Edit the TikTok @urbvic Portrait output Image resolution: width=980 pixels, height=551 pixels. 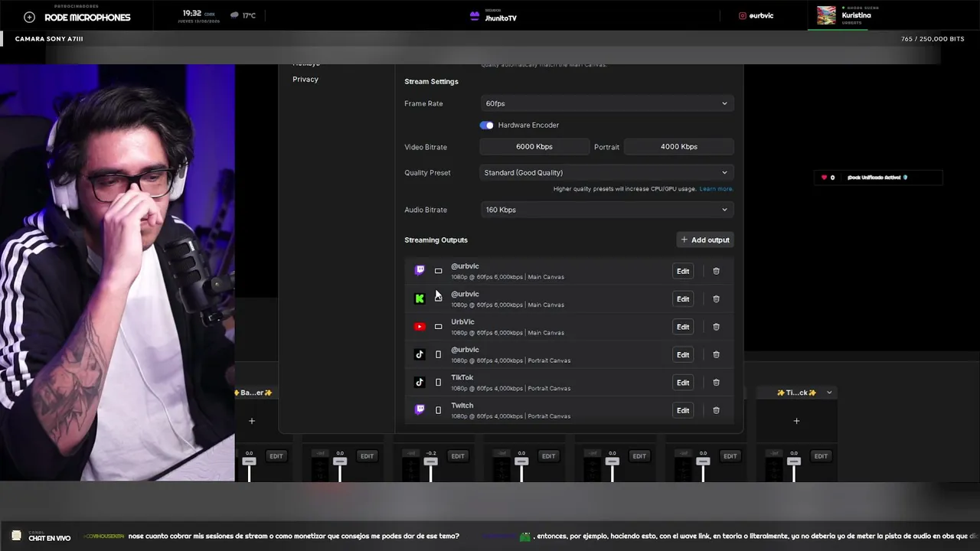click(683, 354)
